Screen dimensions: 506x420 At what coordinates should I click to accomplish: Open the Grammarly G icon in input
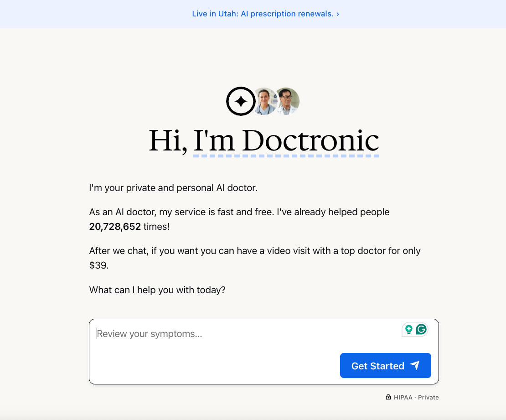421,329
